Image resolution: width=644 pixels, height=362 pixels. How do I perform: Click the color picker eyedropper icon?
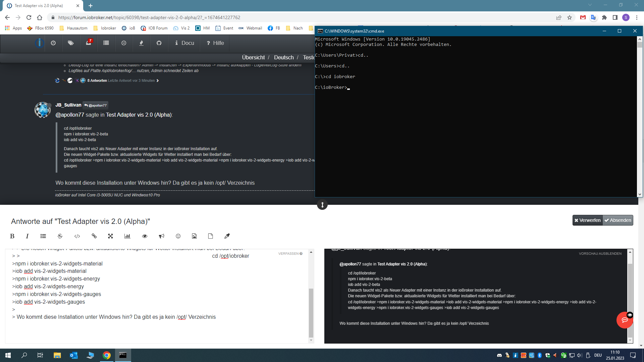[x=227, y=236]
